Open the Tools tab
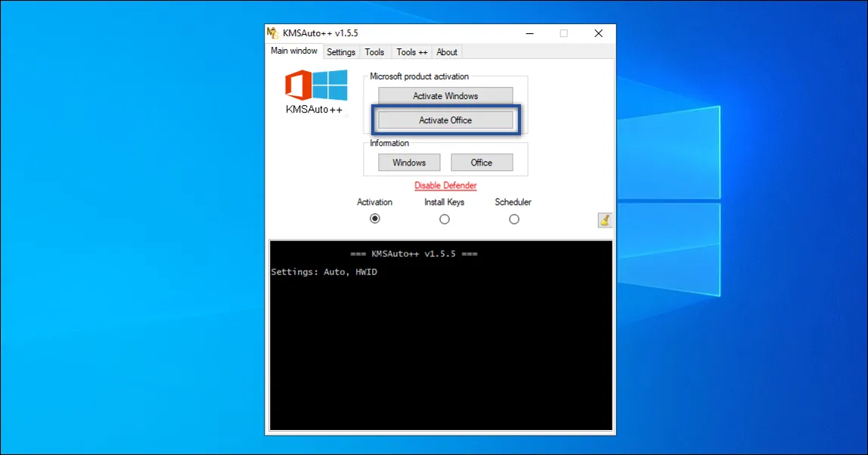 374,52
